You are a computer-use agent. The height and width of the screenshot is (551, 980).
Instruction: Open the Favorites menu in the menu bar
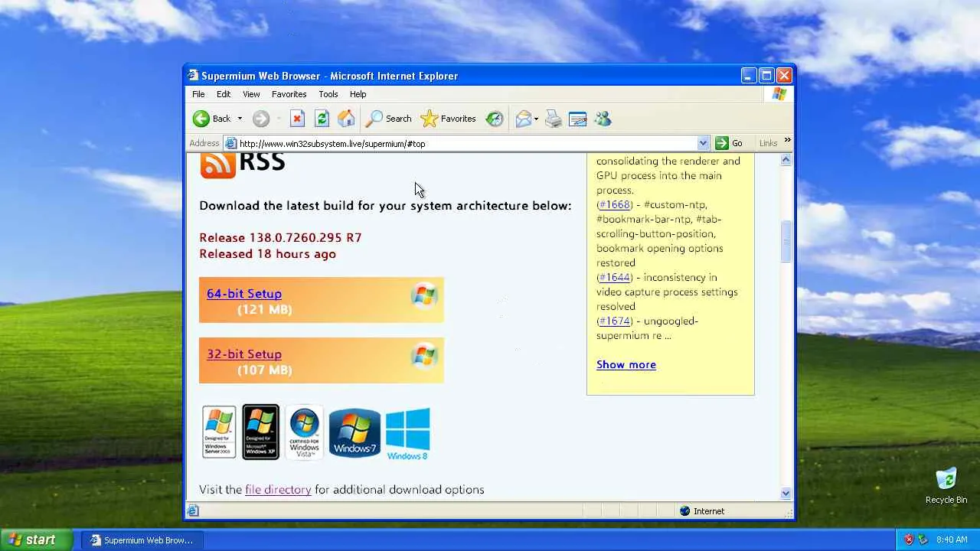(289, 94)
